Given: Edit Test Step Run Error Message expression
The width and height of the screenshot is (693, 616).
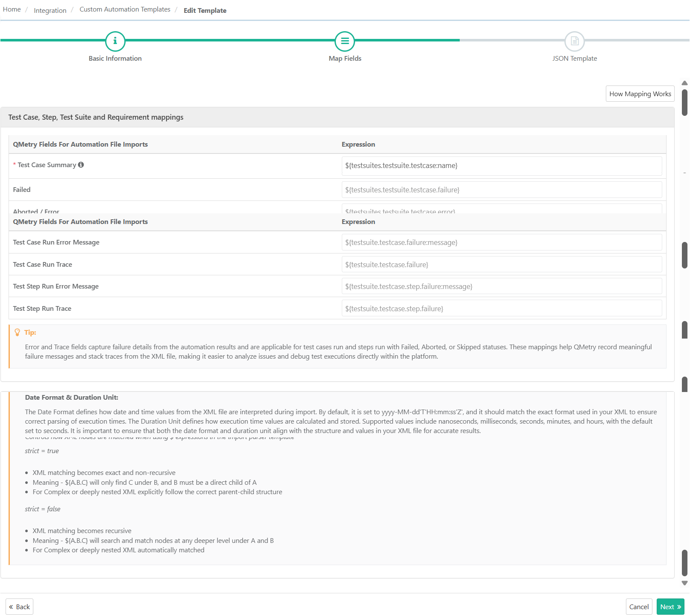Looking at the screenshot, I should [502, 286].
